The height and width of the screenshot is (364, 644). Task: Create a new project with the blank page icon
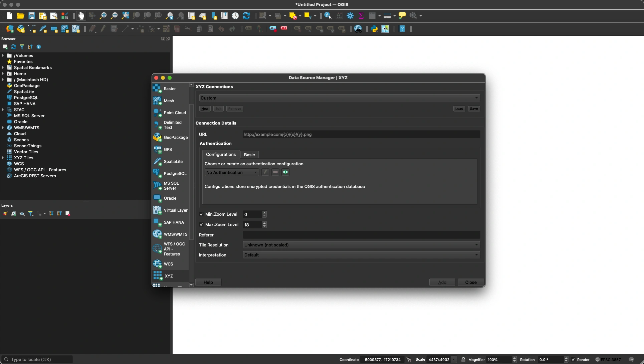[10, 16]
